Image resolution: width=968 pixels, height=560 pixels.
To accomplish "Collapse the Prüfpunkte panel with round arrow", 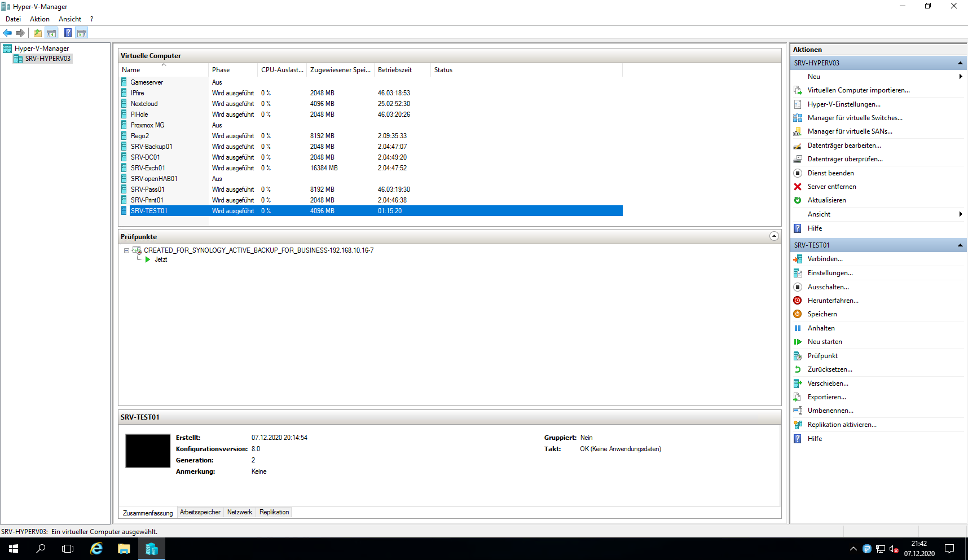I will click(774, 236).
